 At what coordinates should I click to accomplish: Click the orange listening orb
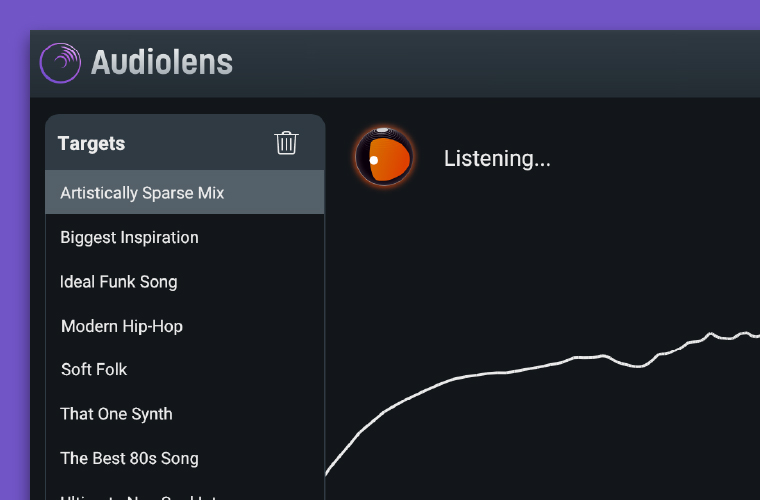(384, 157)
